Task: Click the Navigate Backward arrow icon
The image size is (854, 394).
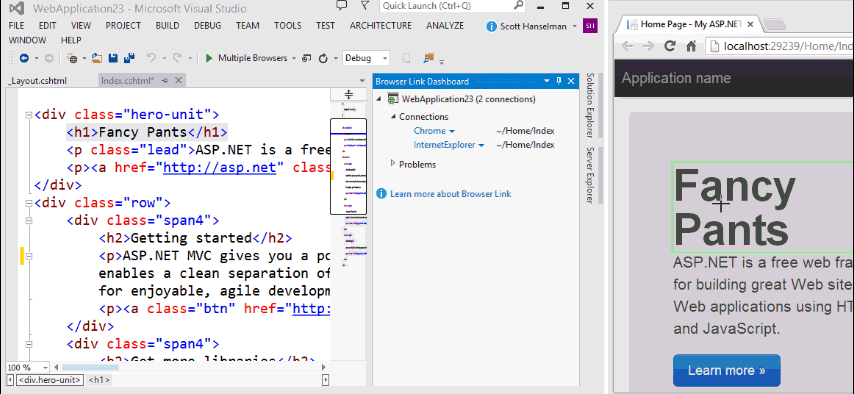Action: pyautogui.click(x=24, y=58)
